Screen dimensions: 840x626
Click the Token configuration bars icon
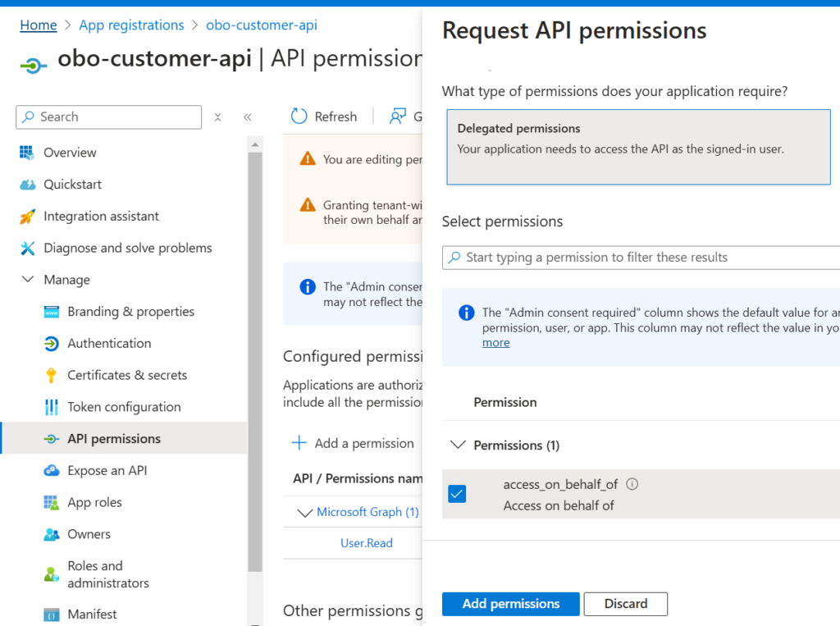coord(52,407)
